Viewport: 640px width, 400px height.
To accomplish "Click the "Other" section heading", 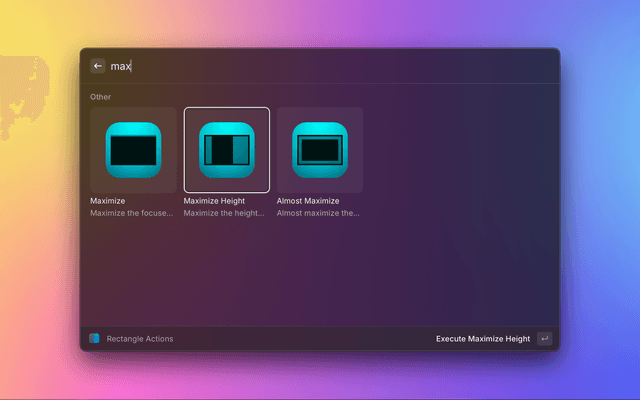I will (x=100, y=97).
